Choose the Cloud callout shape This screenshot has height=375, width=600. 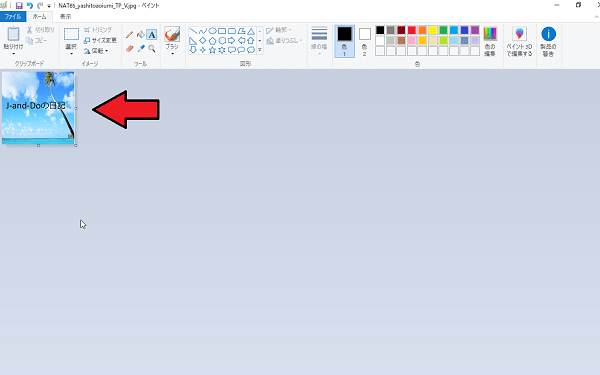point(251,50)
